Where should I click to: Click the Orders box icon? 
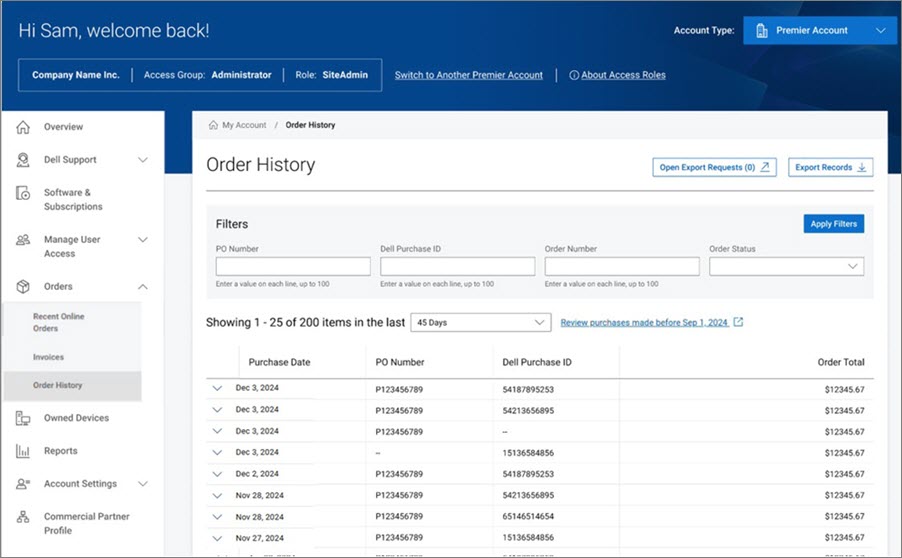point(23,286)
